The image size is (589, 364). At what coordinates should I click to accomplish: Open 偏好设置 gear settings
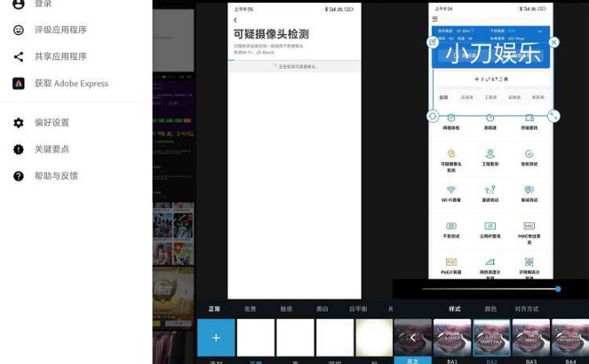(18, 123)
